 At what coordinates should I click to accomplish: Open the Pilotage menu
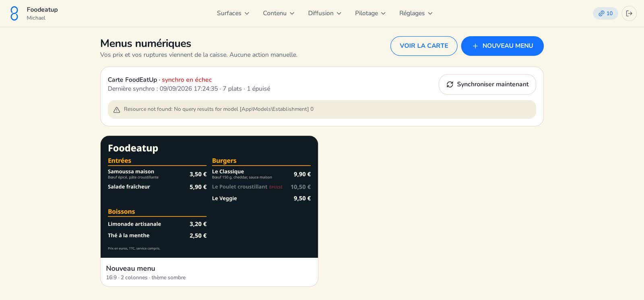tap(370, 13)
